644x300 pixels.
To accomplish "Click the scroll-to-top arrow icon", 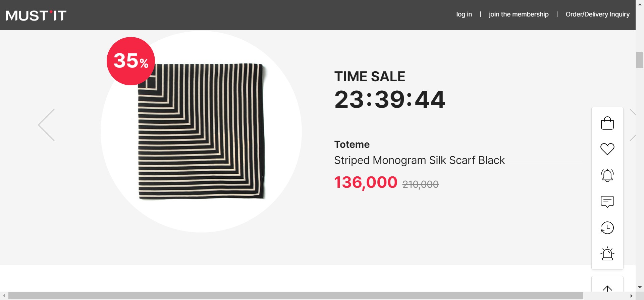I will pos(607,288).
